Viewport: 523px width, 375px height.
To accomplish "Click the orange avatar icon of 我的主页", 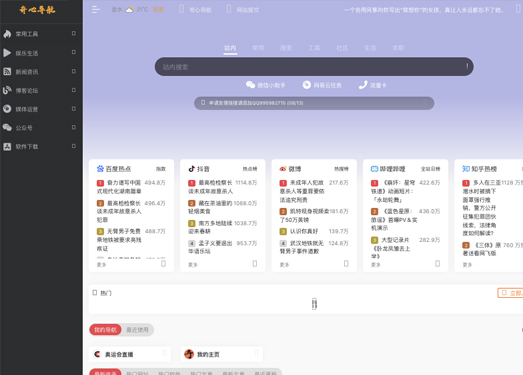I will (x=189, y=354).
